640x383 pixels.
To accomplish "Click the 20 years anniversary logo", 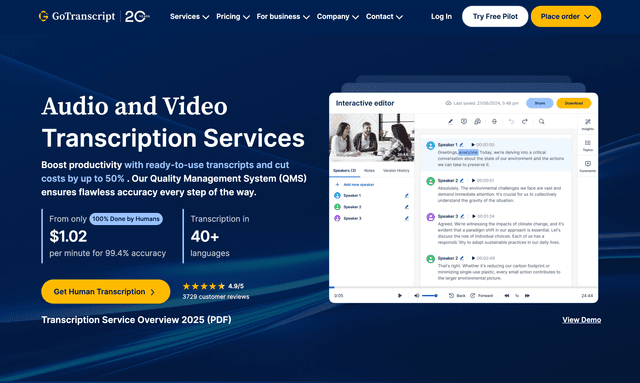I will (x=137, y=16).
